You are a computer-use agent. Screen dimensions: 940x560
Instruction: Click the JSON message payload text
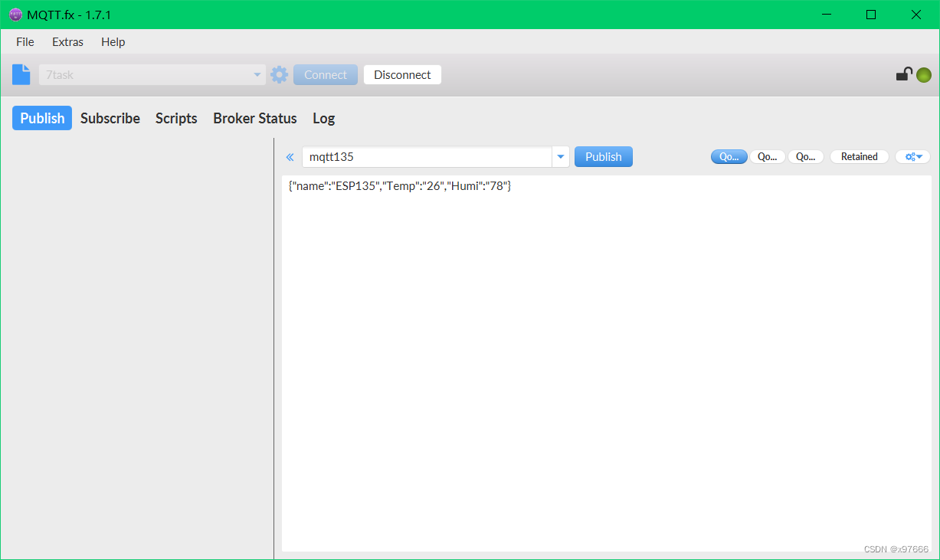(400, 186)
